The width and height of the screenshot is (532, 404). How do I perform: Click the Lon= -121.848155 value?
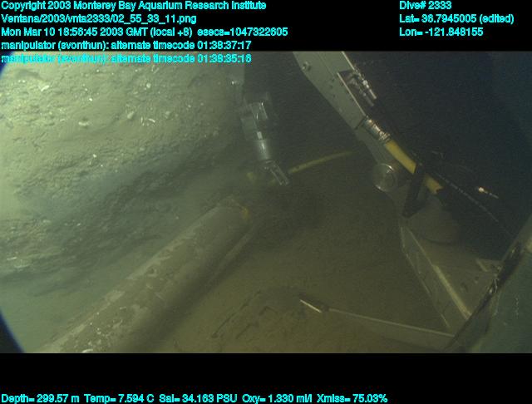click(441, 32)
